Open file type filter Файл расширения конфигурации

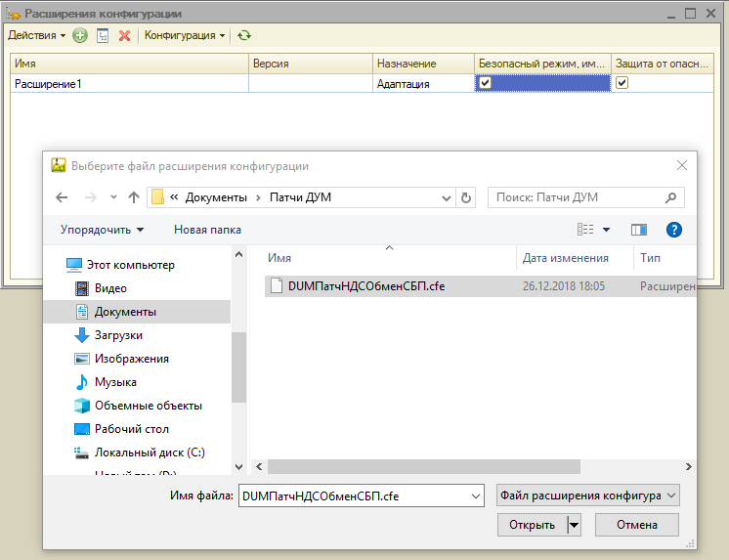(x=587, y=495)
